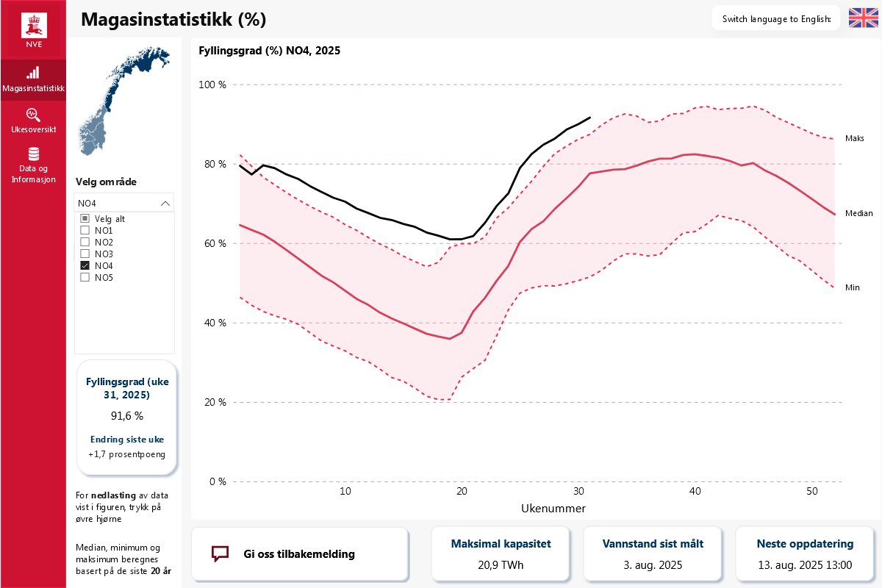Click the Velg område NO4 combo box
The image size is (882, 588).
coord(124,204)
